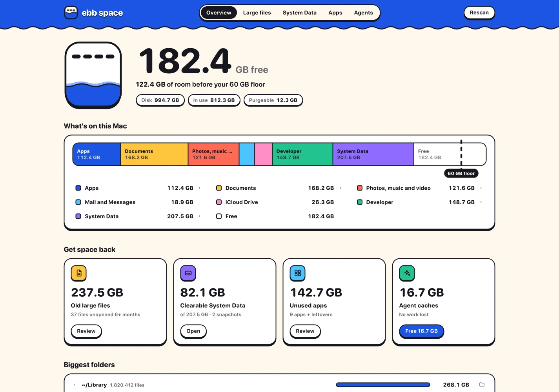Click the ebb space logo icon
Image resolution: width=559 pixels, height=392 pixels.
(x=71, y=13)
